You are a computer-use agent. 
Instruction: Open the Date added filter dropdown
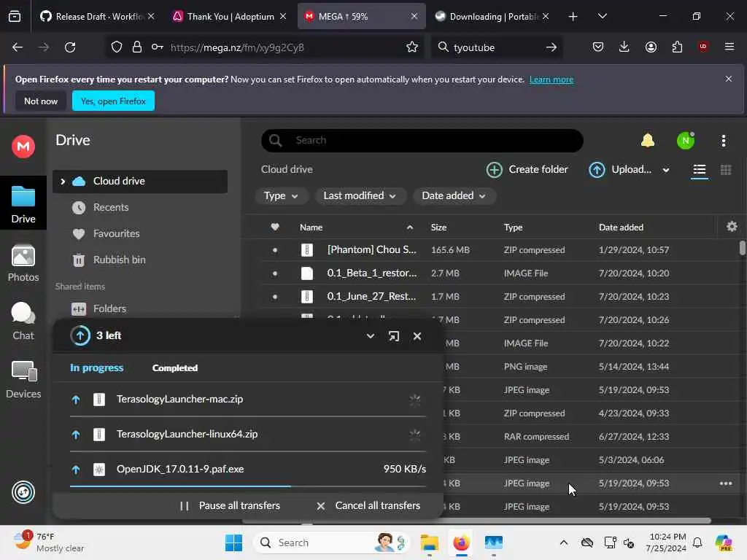tap(454, 195)
